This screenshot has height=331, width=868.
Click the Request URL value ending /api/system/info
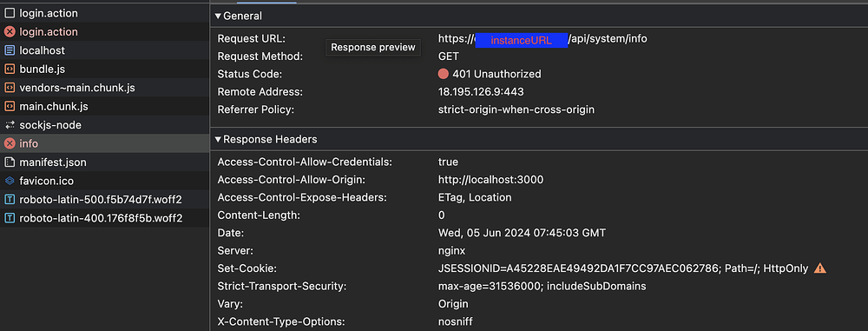click(x=542, y=39)
